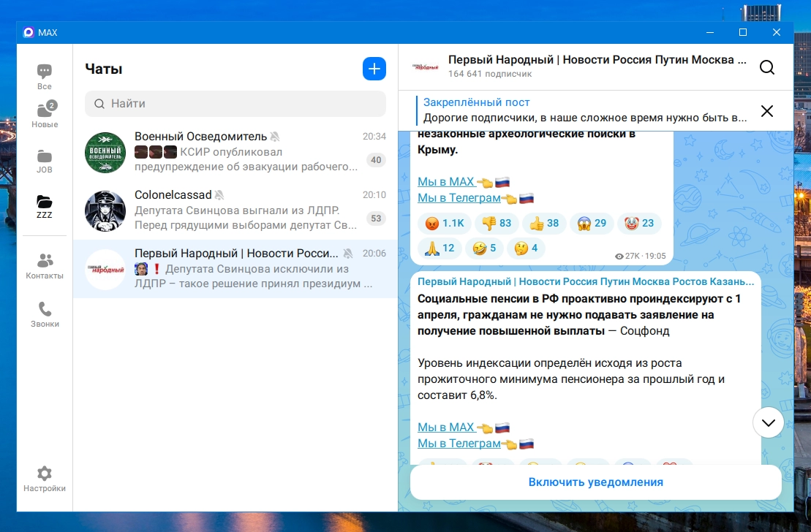The width and height of the screenshot is (811, 532).
Task: Click the search magnifier in channel header
Action: tap(767, 67)
